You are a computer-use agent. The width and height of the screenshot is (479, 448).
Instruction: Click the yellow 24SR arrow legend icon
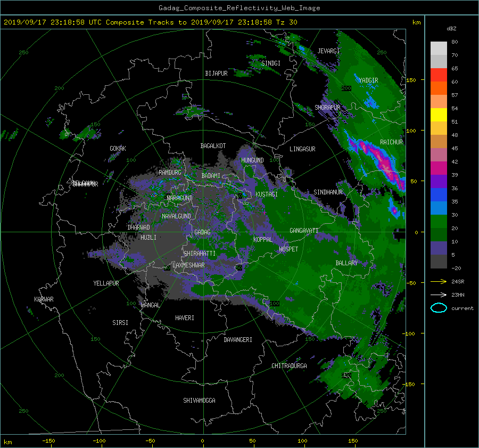coord(439,281)
